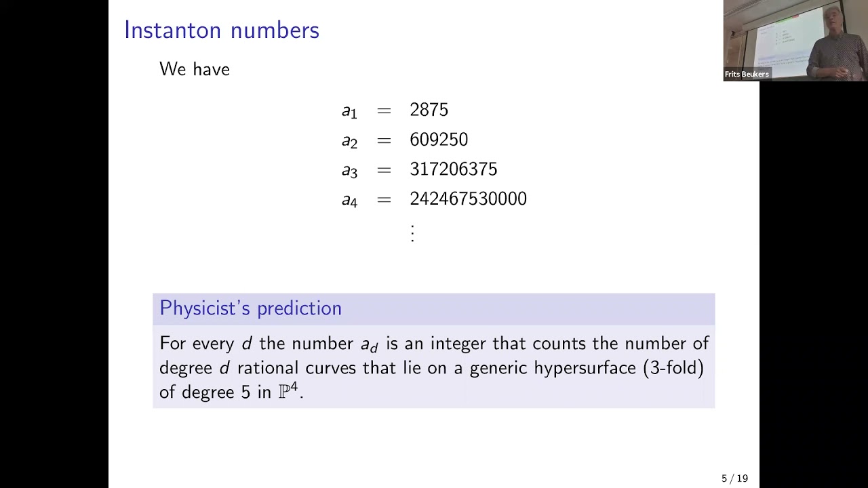Click the a2 variable label
868x488 pixels.
pyautogui.click(x=349, y=141)
